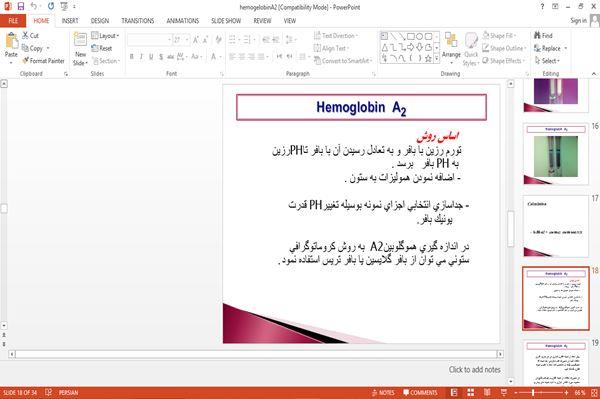
Task: Toggle Italic formatting
Action: (x=141, y=57)
